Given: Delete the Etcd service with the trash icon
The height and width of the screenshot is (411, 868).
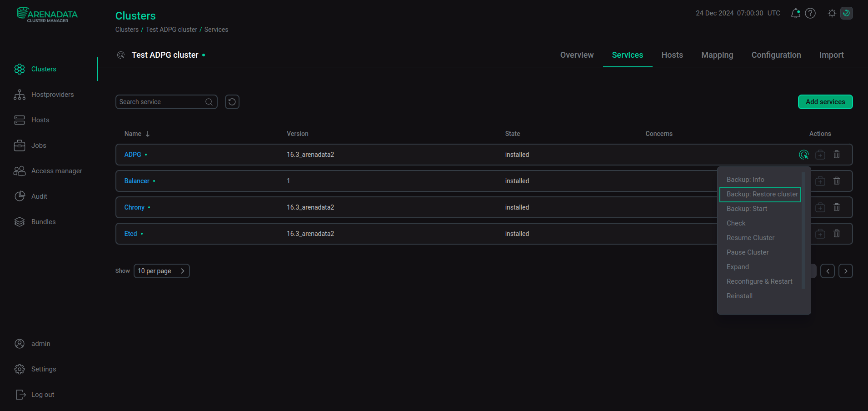Looking at the screenshot, I should pos(837,234).
